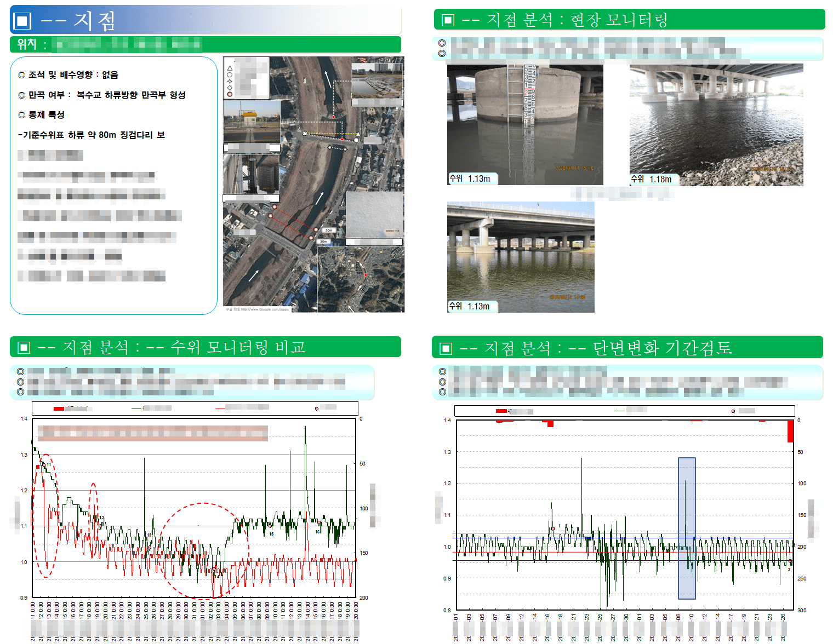833x644 pixels.
Task: Click the triangle symbol in the map legend
Action: 229,69
